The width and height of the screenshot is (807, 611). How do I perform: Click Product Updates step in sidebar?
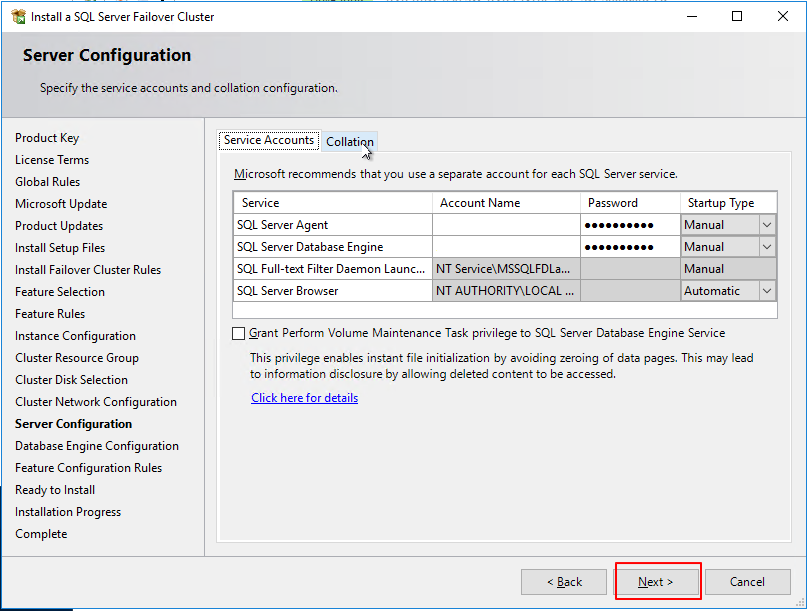pos(59,226)
